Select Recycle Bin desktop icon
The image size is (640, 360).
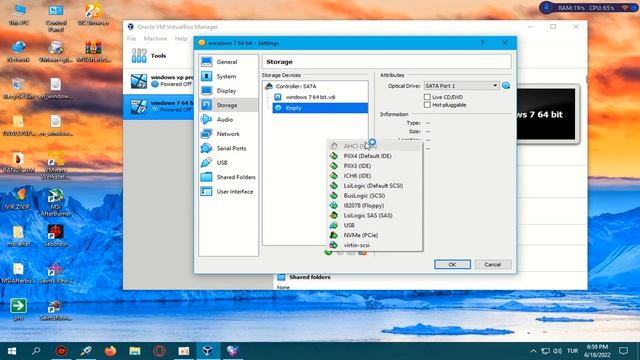[19, 89]
